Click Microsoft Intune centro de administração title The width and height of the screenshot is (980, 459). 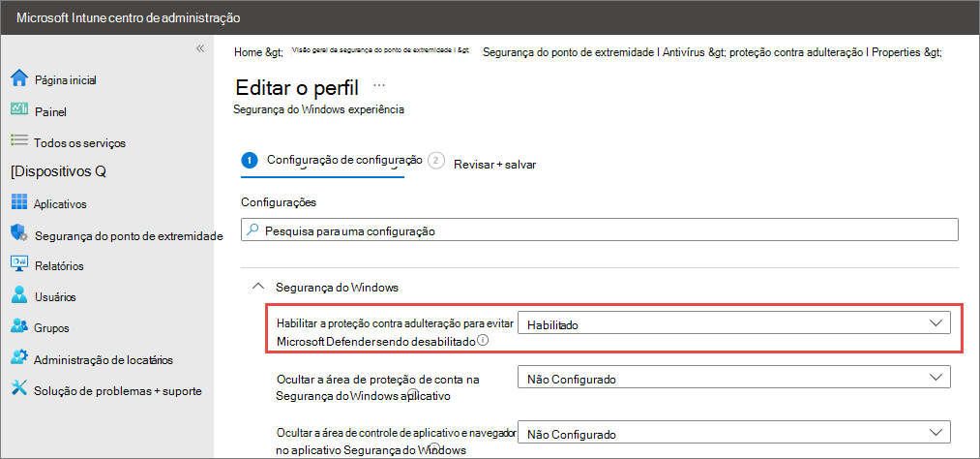point(128,17)
